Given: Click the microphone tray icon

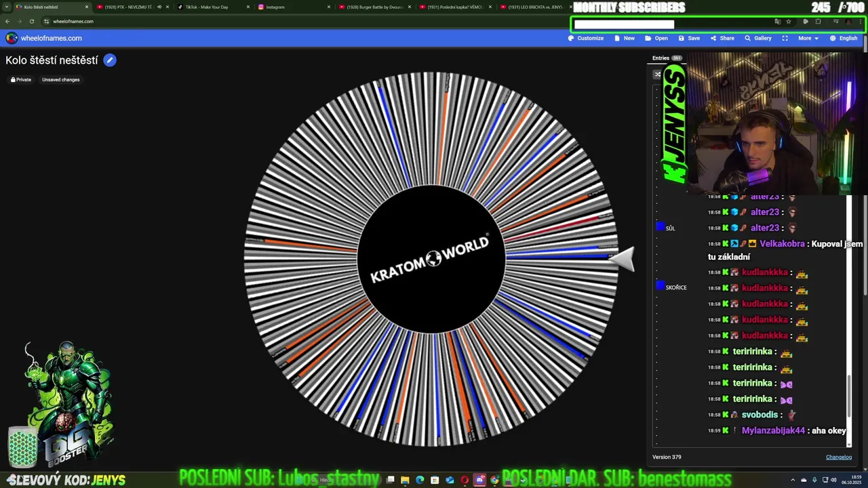Looking at the screenshot, I should (x=814, y=480).
